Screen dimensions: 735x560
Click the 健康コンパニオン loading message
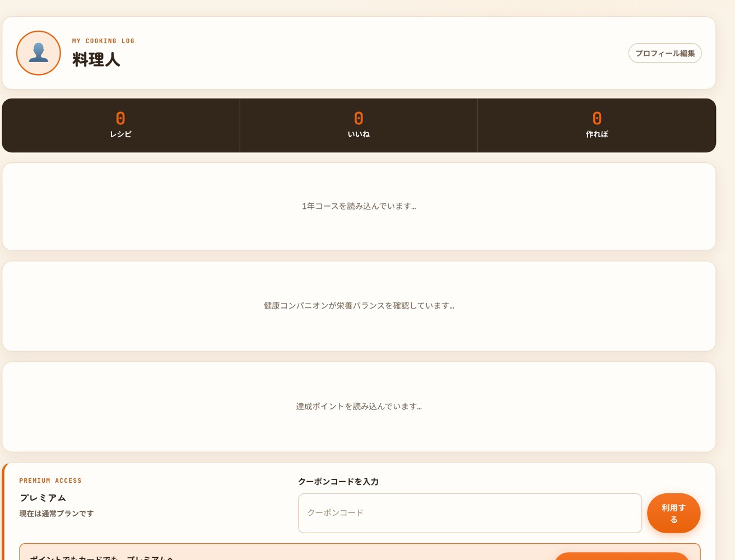pyautogui.click(x=359, y=306)
